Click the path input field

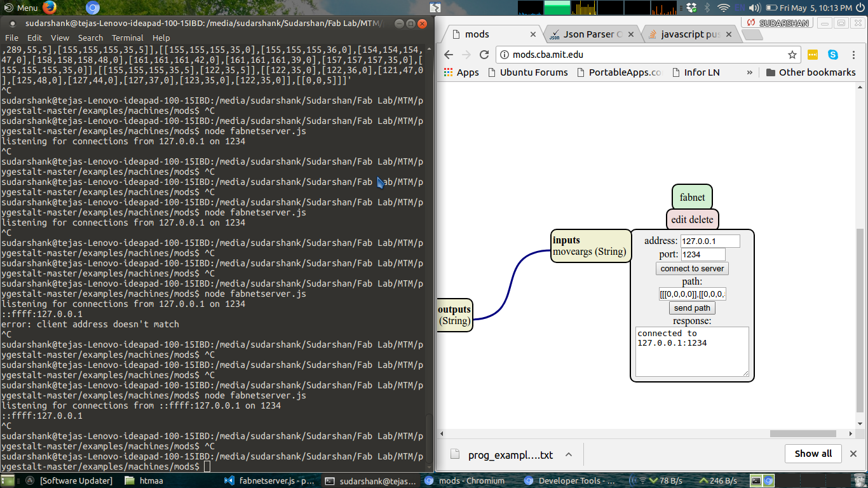tap(692, 294)
